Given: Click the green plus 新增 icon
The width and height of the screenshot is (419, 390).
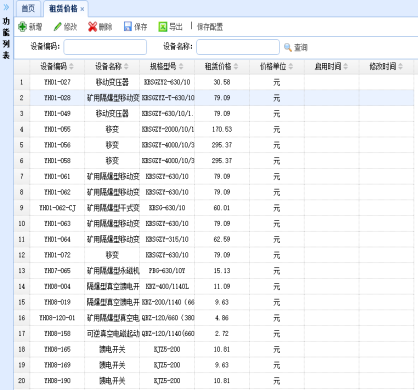Looking at the screenshot, I should 22,27.
